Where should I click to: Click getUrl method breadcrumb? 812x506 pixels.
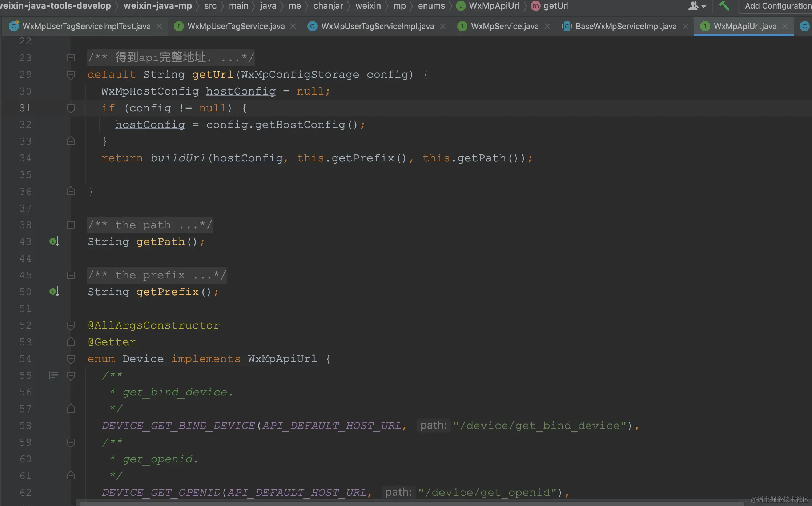[550, 6]
